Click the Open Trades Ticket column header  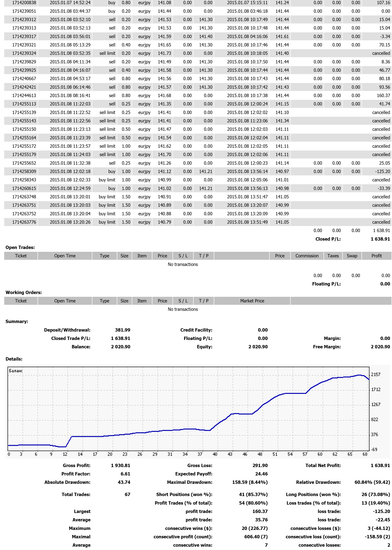21,256
